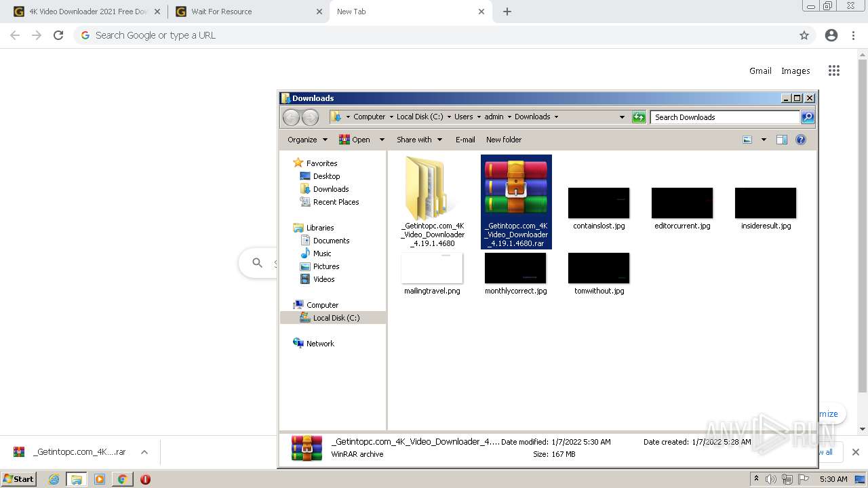Focus the Search Downloads field
Screen dimensions: 868x488
pyautogui.click(x=725, y=117)
